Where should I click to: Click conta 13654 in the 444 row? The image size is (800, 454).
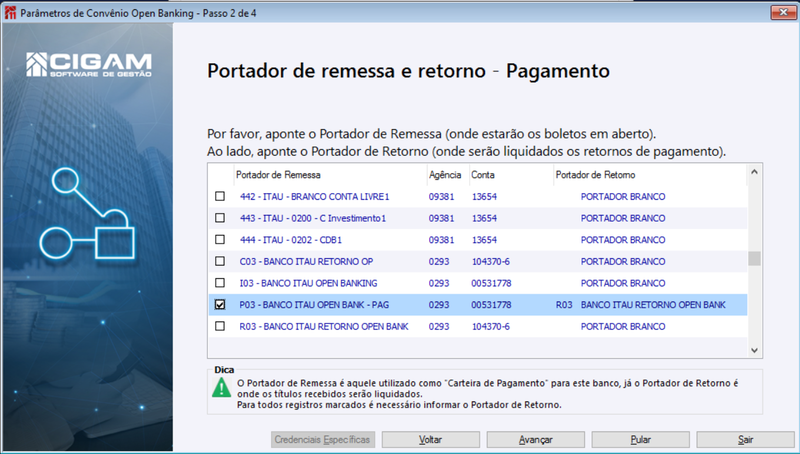(484, 240)
